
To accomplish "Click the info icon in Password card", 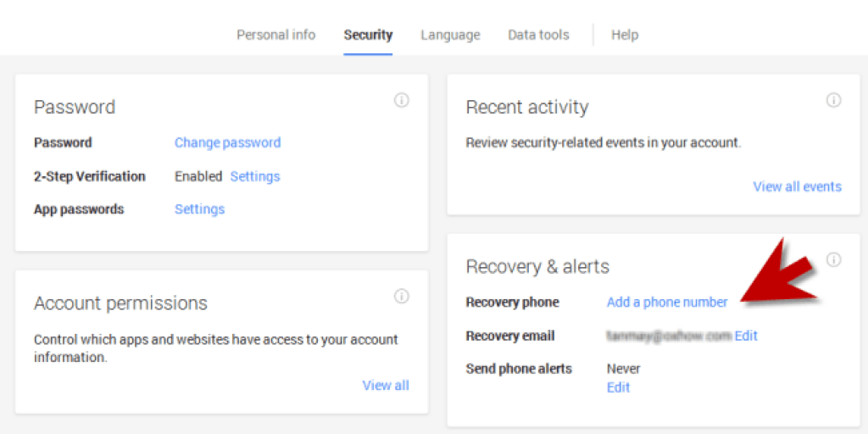I will [402, 100].
